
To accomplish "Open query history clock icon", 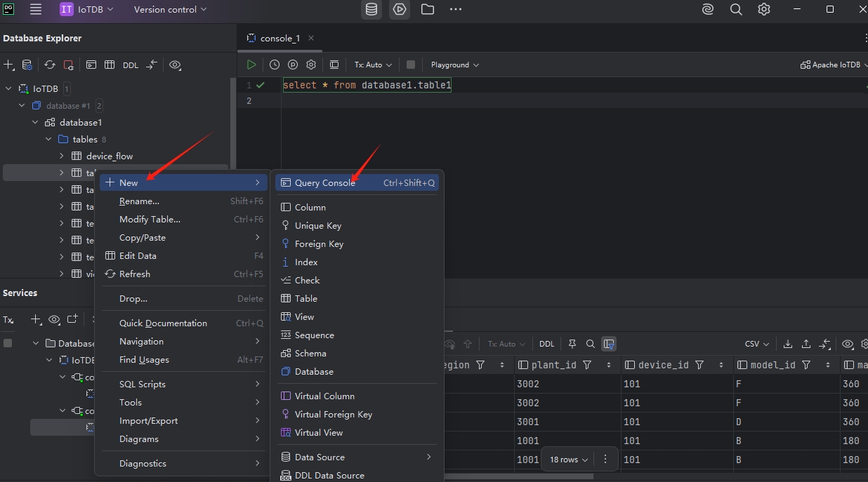I will click(275, 65).
